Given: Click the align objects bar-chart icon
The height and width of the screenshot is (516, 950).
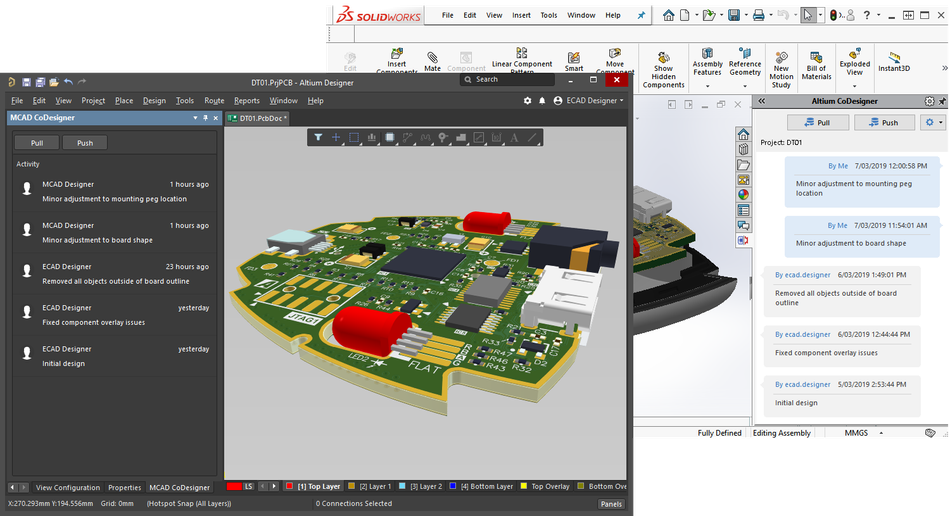Looking at the screenshot, I should [371, 137].
